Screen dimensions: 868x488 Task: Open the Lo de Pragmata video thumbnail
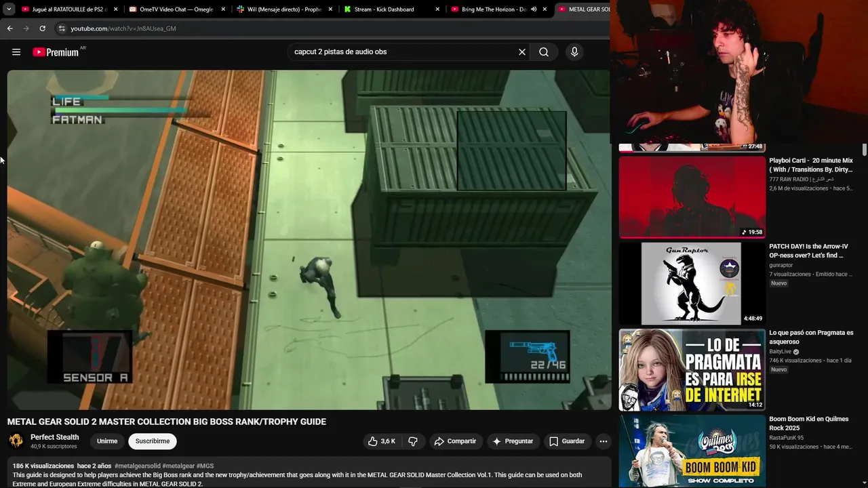click(x=692, y=369)
